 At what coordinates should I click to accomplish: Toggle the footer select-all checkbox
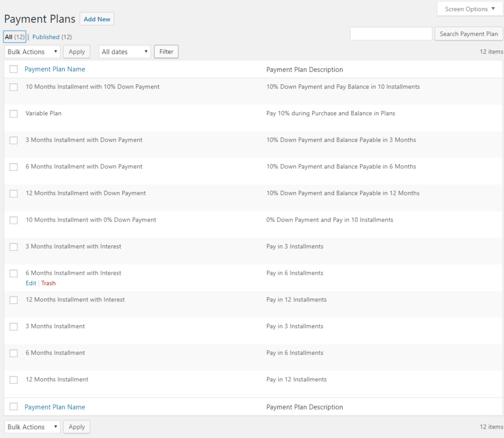coord(13,407)
